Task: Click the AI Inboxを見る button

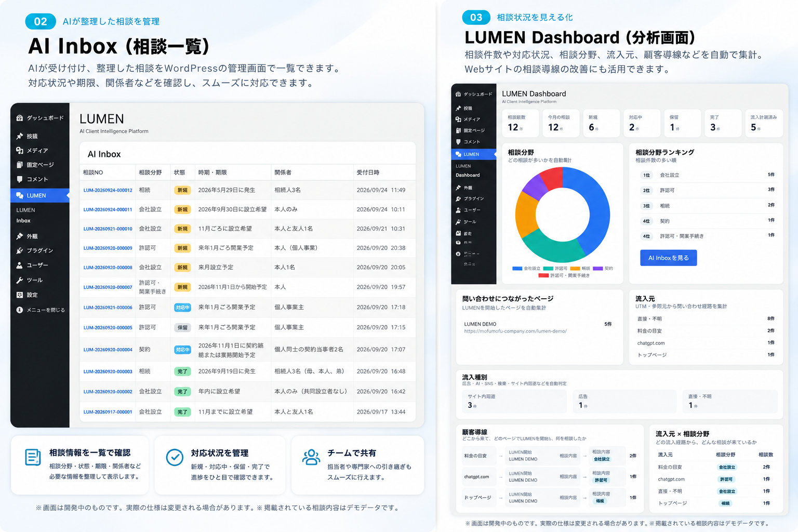Action: (x=669, y=258)
